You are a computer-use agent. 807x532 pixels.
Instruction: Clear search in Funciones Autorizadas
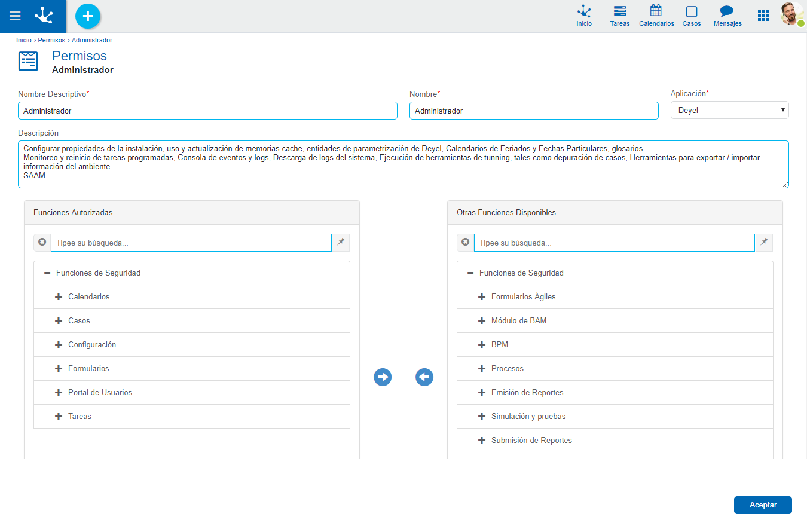42,243
